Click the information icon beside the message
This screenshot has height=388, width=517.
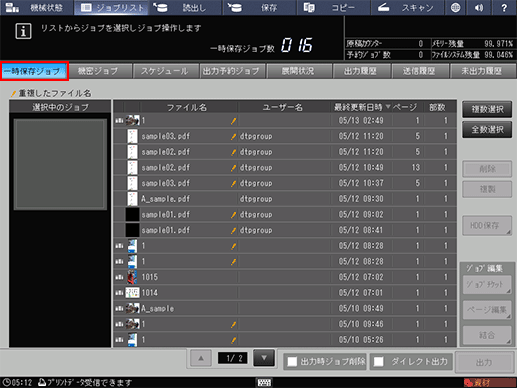pos(23,31)
